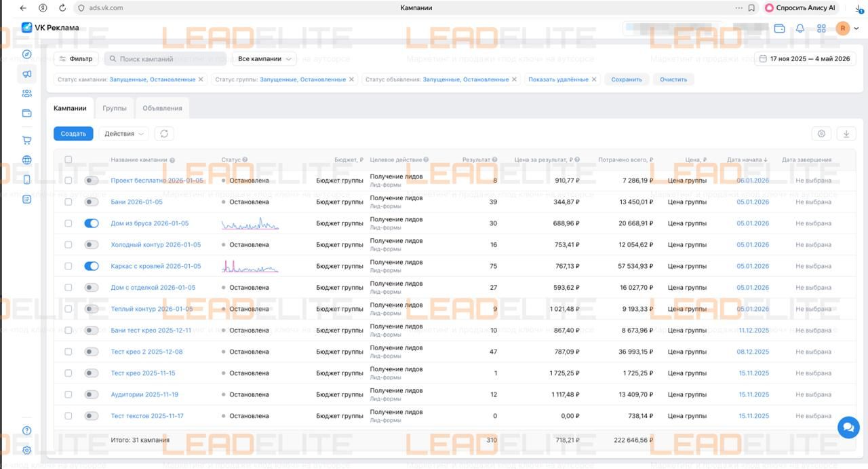Open the mobile phone icon in sidebar
Screen dimensions: 868x469
pyautogui.click(x=27, y=180)
